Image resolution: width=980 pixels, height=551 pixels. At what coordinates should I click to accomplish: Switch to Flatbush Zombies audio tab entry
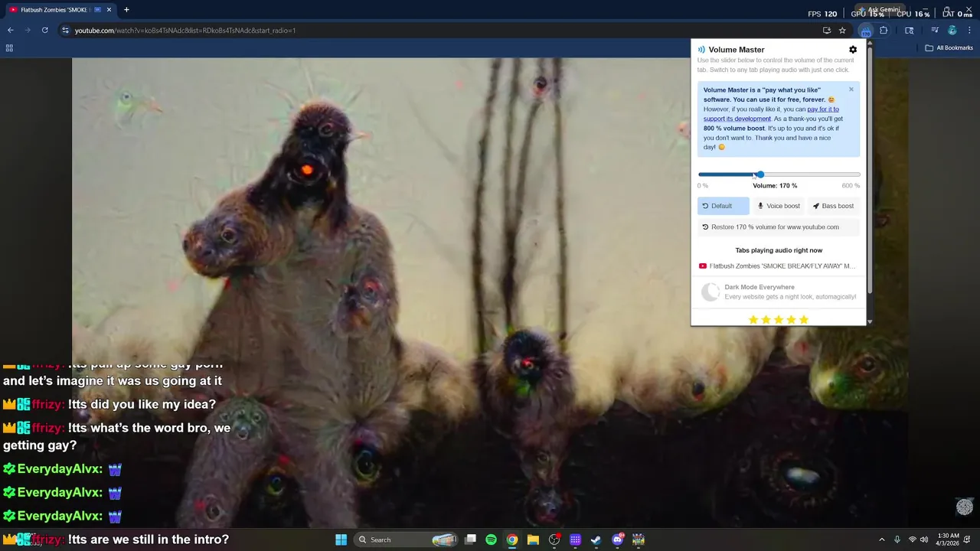(778, 266)
